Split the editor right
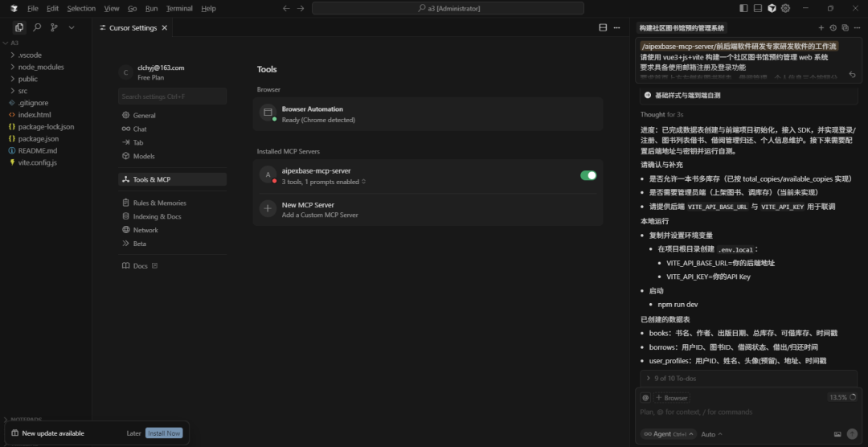The width and height of the screenshot is (868, 447). point(603,27)
